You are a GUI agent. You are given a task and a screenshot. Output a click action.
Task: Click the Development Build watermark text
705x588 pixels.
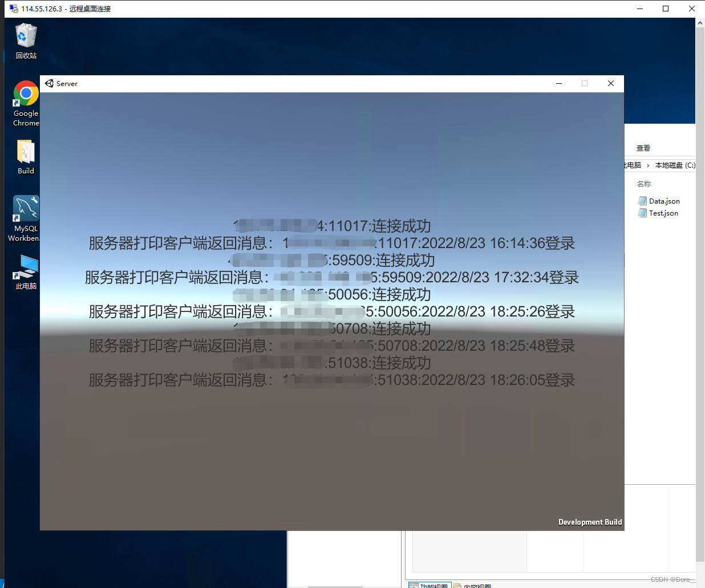click(x=590, y=522)
